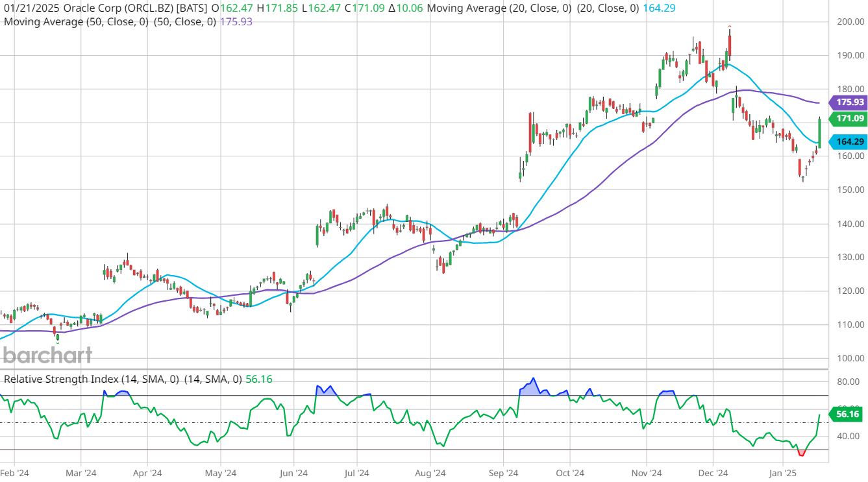
Task: Click the 100.00 price axis label
Action: point(849,358)
